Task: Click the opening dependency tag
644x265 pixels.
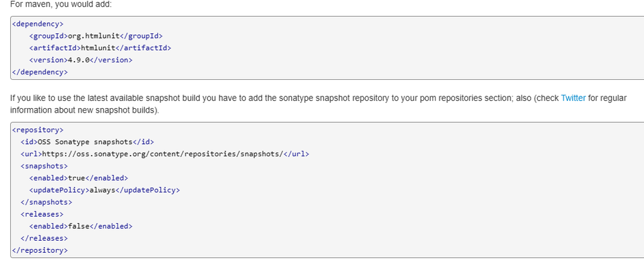Action: click(38, 24)
